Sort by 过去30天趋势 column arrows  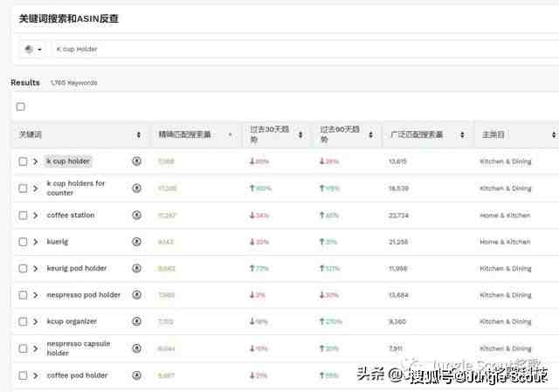pyautogui.click(x=300, y=134)
